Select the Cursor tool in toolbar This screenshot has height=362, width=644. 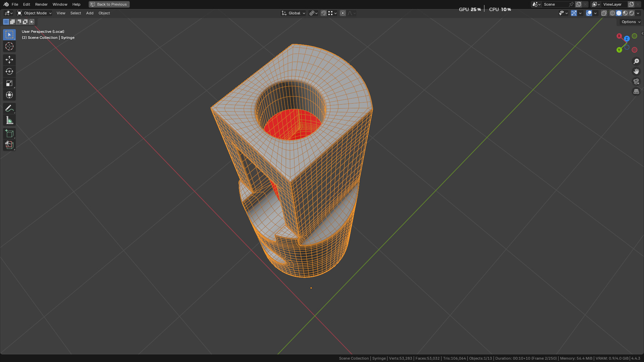coord(9,46)
